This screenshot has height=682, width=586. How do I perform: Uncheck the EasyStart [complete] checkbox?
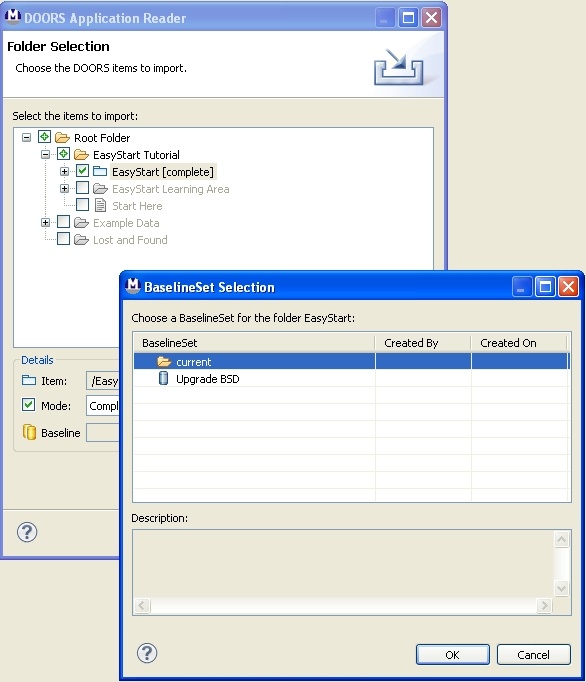click(x=82, y=171)
